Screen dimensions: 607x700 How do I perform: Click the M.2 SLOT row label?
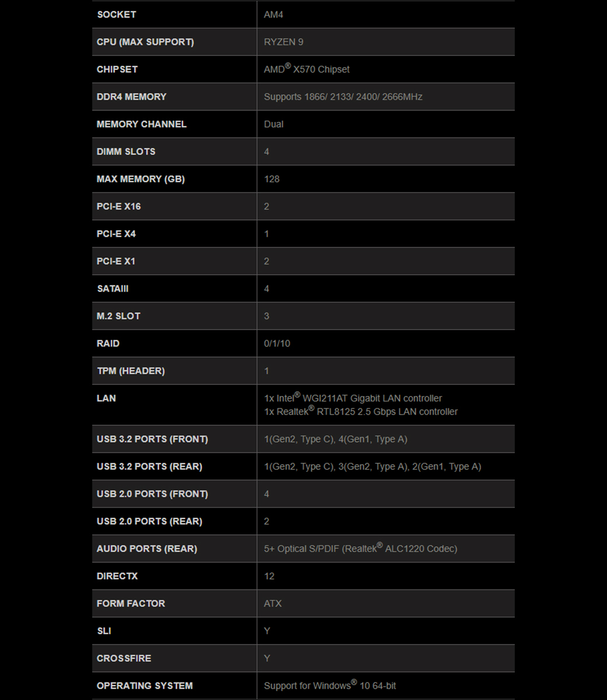pyautogui.click(x=118, y=316)
